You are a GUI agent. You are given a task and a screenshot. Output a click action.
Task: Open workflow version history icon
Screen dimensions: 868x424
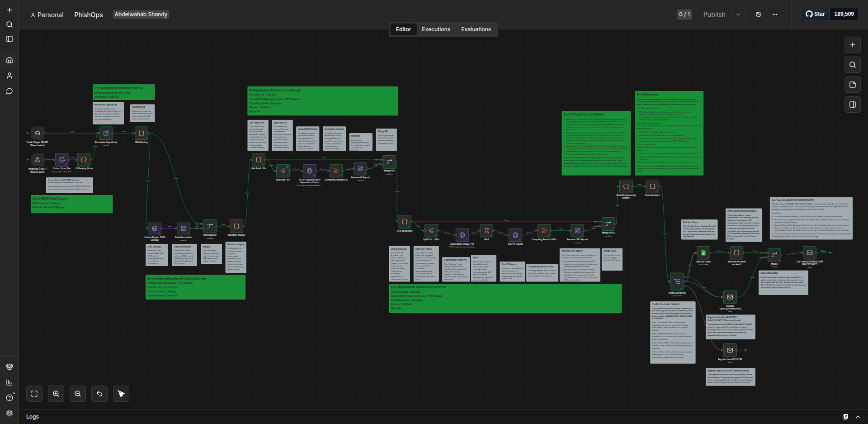coord(759,14)
